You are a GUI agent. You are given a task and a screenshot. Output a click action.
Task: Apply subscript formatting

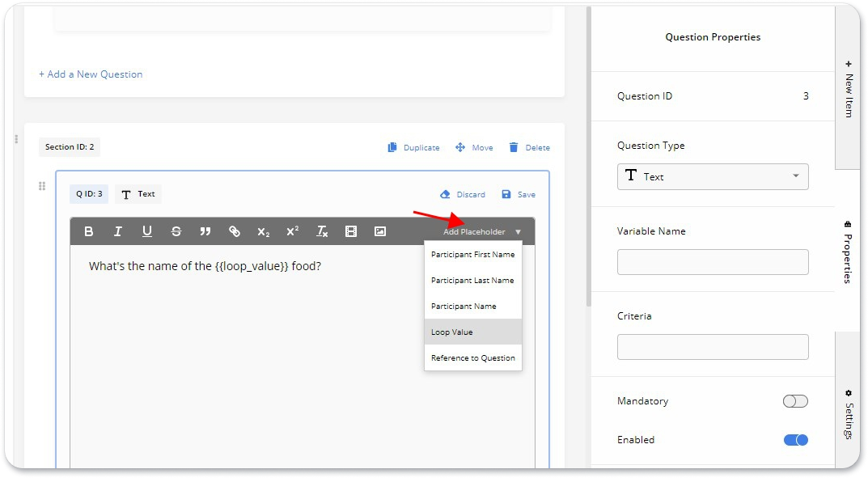[264, 231]
